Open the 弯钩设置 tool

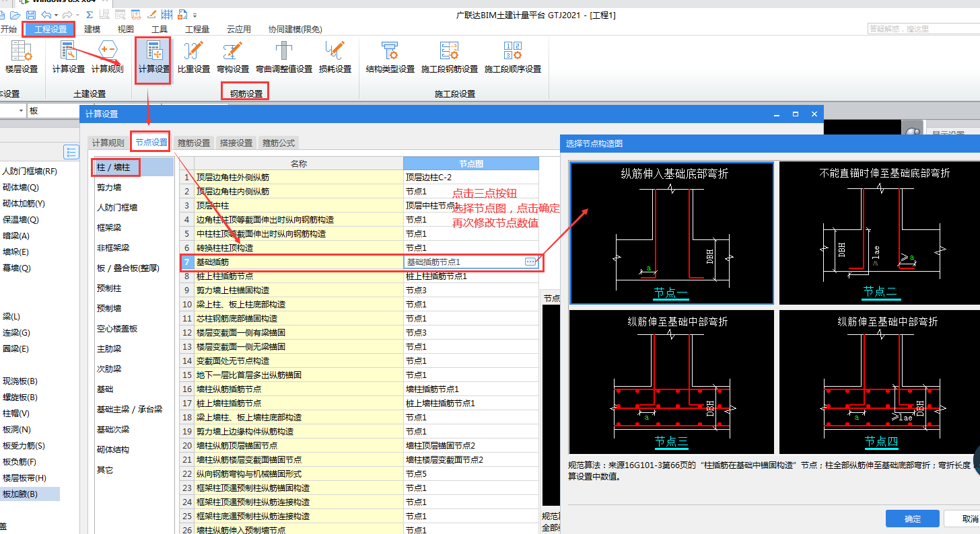233,57
